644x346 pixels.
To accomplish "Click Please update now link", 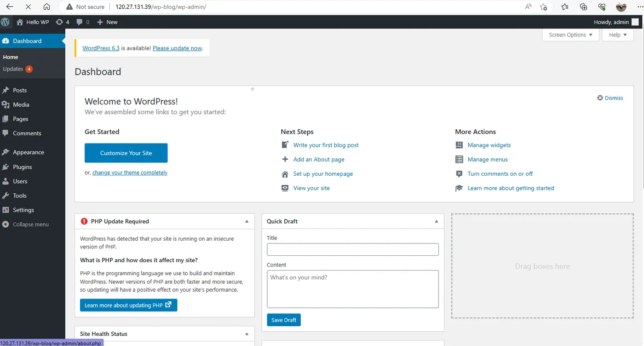I will pyautogui.click(x=177, y=48).
